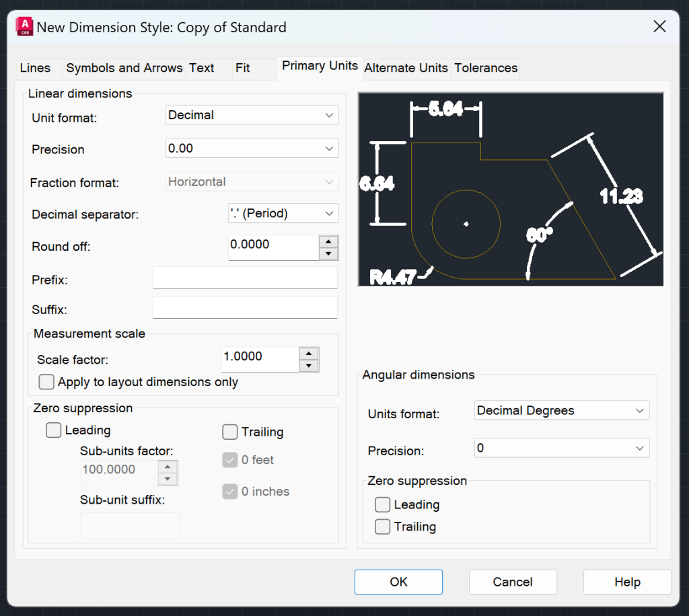Enable Trailing zero suppression for angular dimensions
689x616 pixels.
382,527
